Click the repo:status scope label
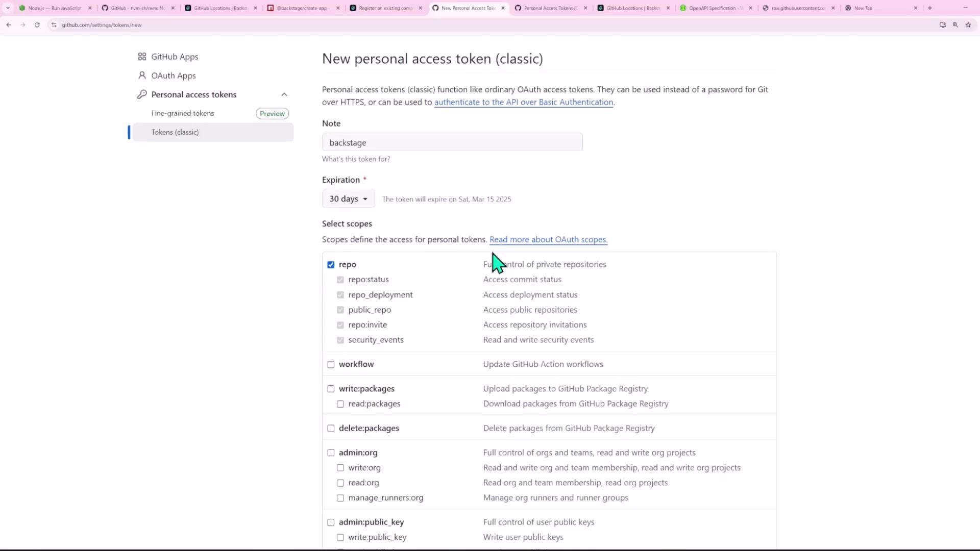The image size is (980, 551). [369, 280]
